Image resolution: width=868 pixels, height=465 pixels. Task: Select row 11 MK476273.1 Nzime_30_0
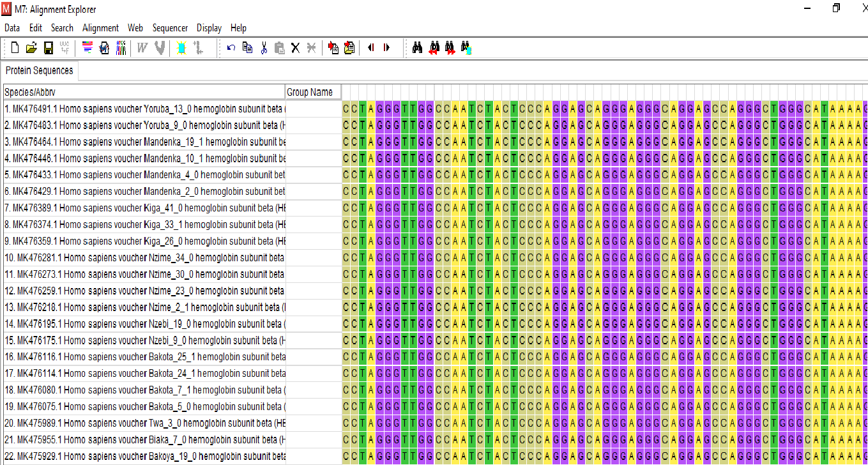click(144, 274)
